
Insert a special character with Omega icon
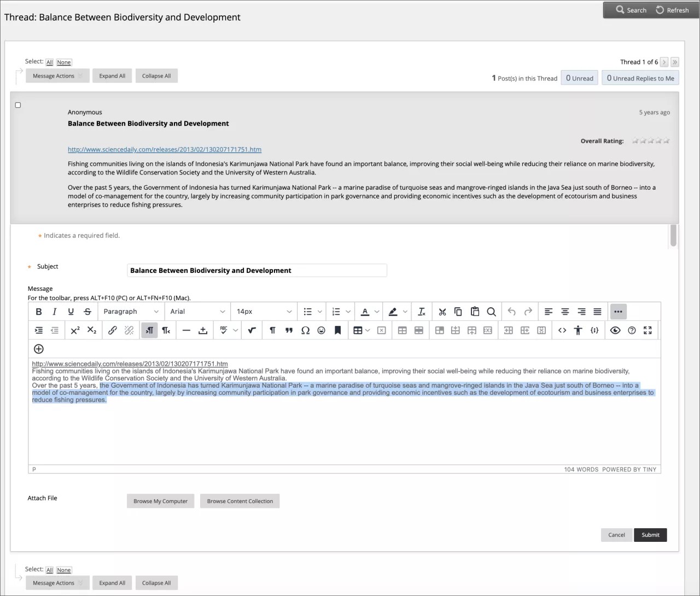coord(305,330)
